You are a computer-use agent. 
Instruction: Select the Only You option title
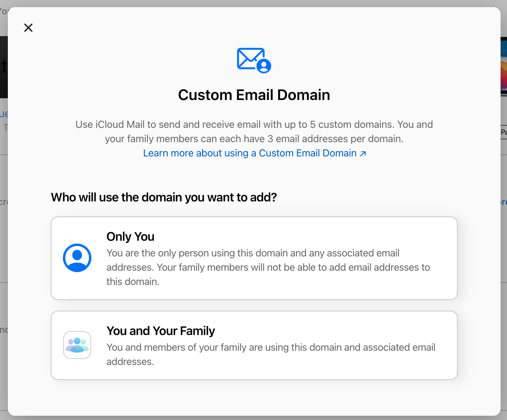tap(130, 236)
